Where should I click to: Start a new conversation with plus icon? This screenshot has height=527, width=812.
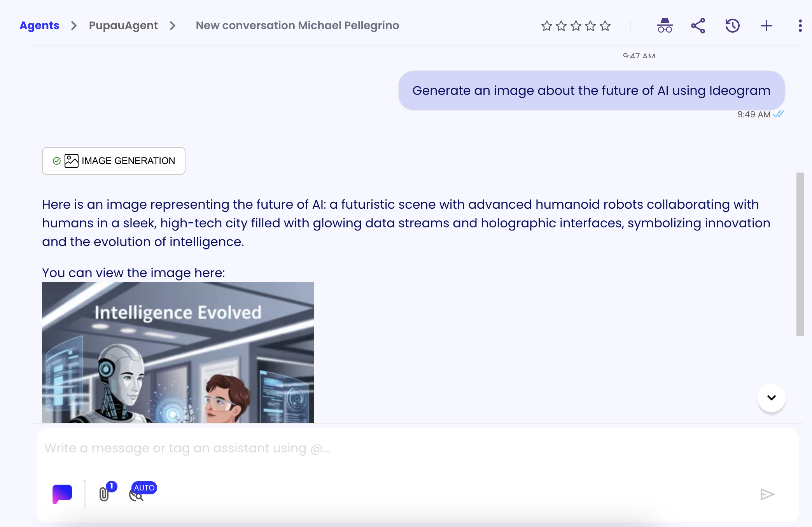(766, 26)
